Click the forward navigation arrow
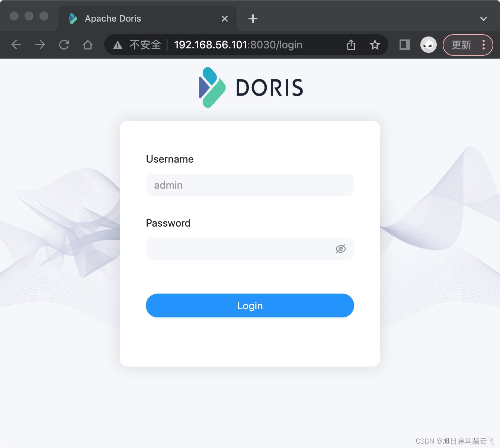This screenshot has width=500, height=448. [40, 45]
